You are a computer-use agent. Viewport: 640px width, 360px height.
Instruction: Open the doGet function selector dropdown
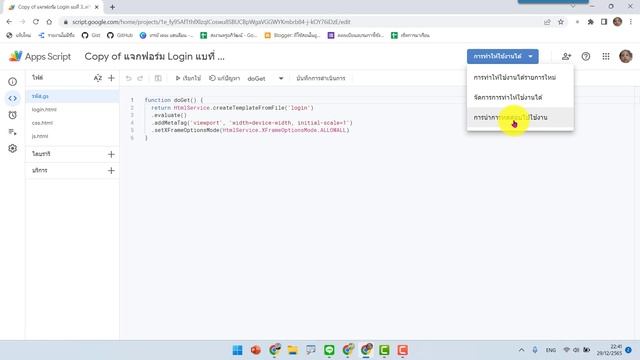[265, 78]
